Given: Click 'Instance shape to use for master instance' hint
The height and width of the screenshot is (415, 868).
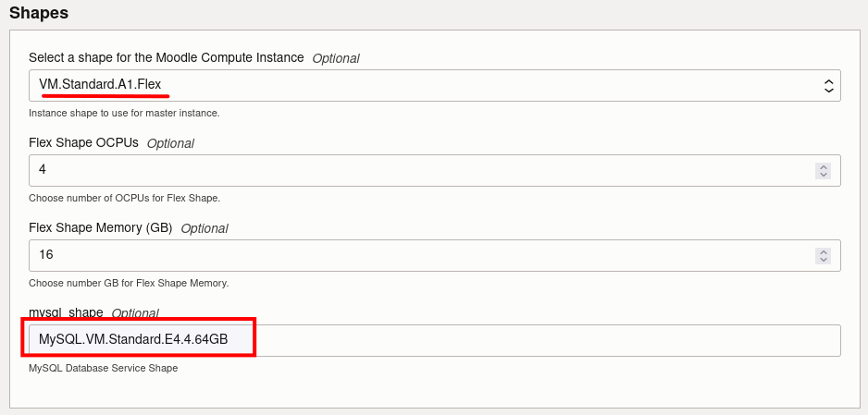Looking at the screenshot, I should point(124,113).
